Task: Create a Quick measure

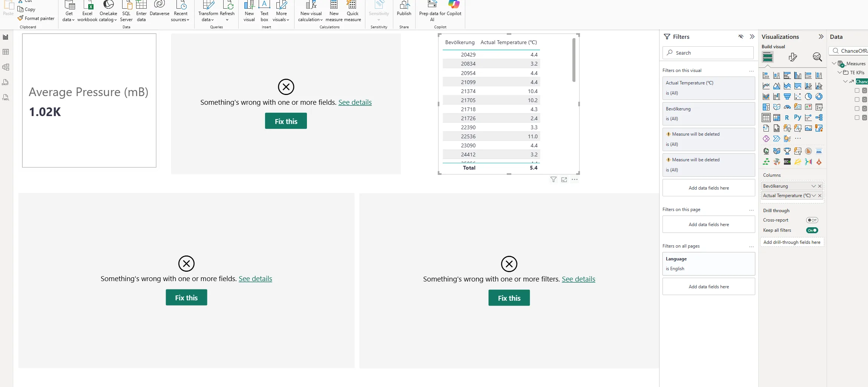Action: coord(353,11)
